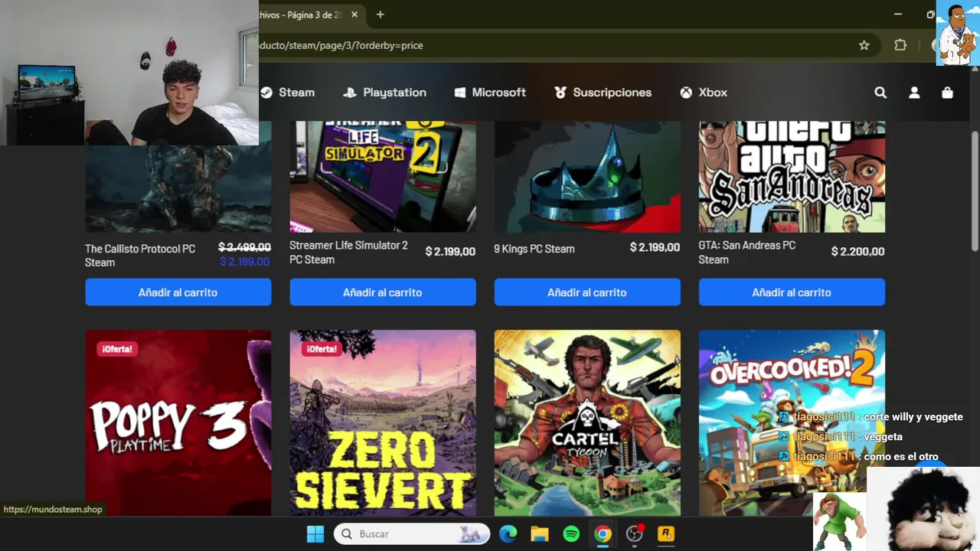Open Microsoft Edge from the taskbar
The height and width of the screenshot is (551, 980).
508,534
